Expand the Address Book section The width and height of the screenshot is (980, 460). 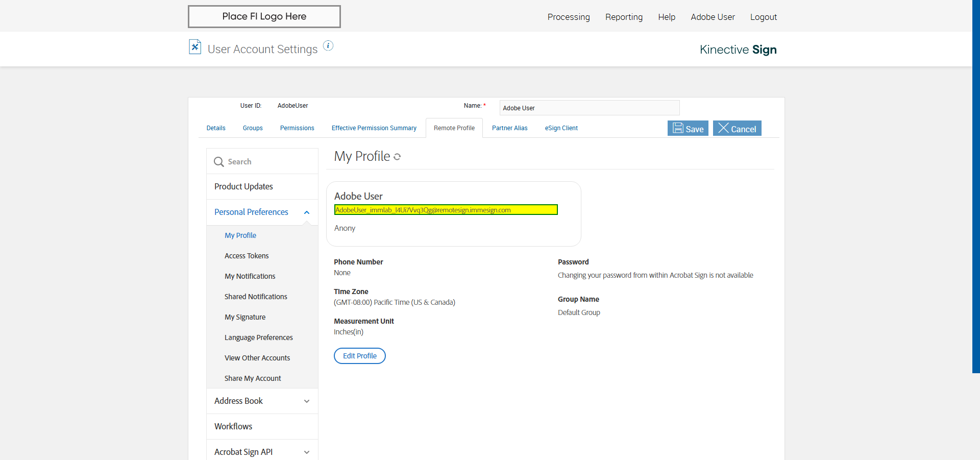(307, 401)
